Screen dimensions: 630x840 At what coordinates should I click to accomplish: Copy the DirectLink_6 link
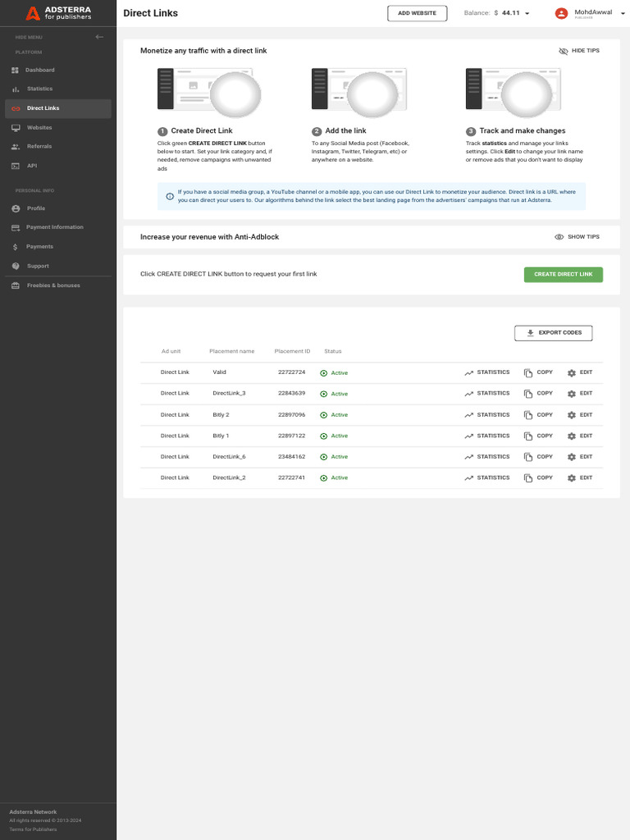tap(538, 456)
